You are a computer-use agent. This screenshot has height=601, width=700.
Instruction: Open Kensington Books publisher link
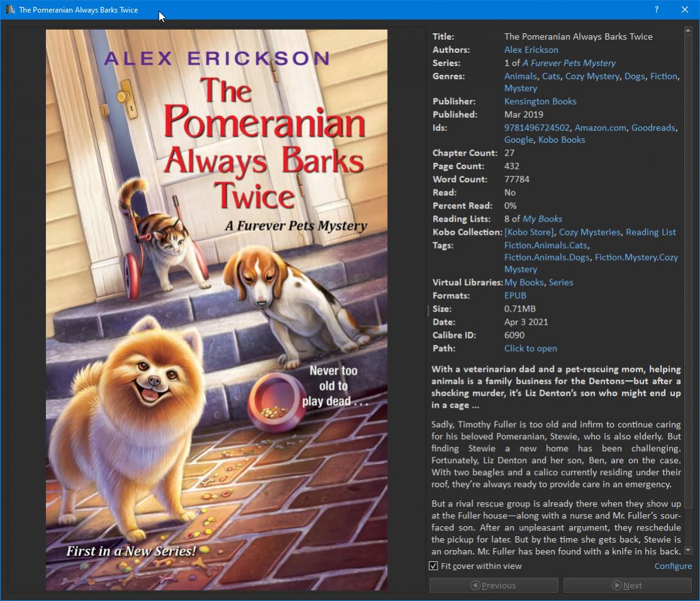pos(540,101)
